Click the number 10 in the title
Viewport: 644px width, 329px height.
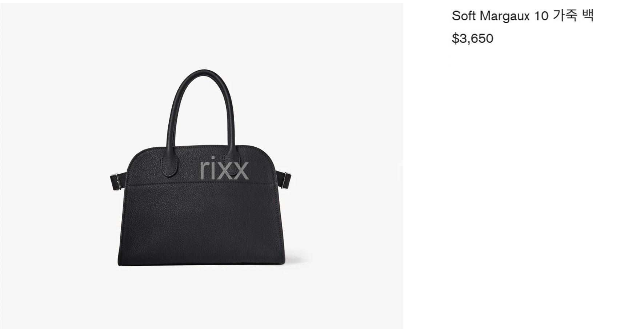tap(541, 16)
